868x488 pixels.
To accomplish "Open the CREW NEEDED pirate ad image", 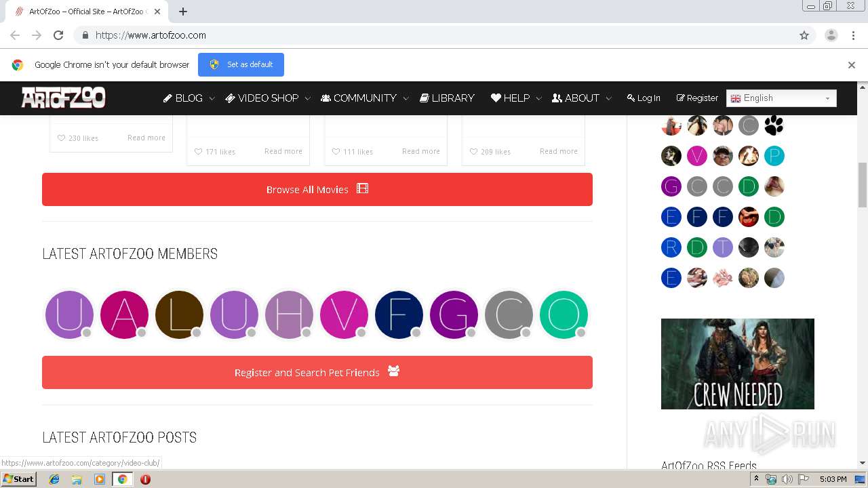I will pos(738,364).
